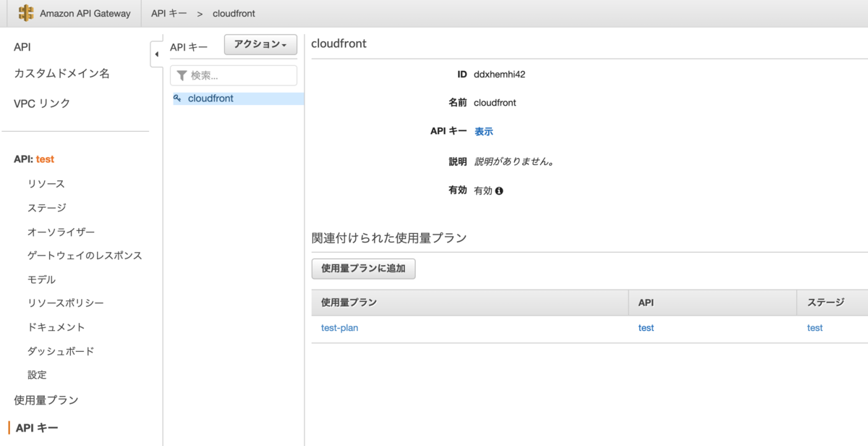868x446 pixels.
Task: Open オーソライザー in the sidebar
Action: [x=61, y=232]
